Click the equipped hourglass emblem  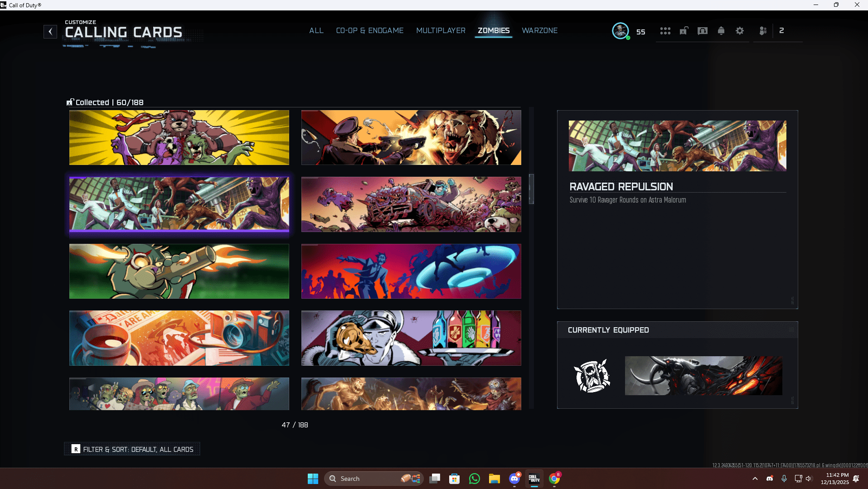tap(592, 376)
